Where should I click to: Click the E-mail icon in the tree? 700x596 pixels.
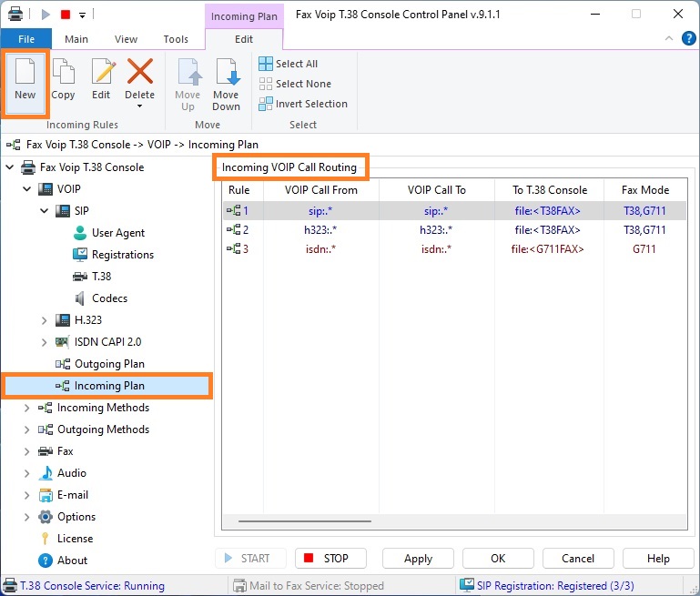point(46,495)
